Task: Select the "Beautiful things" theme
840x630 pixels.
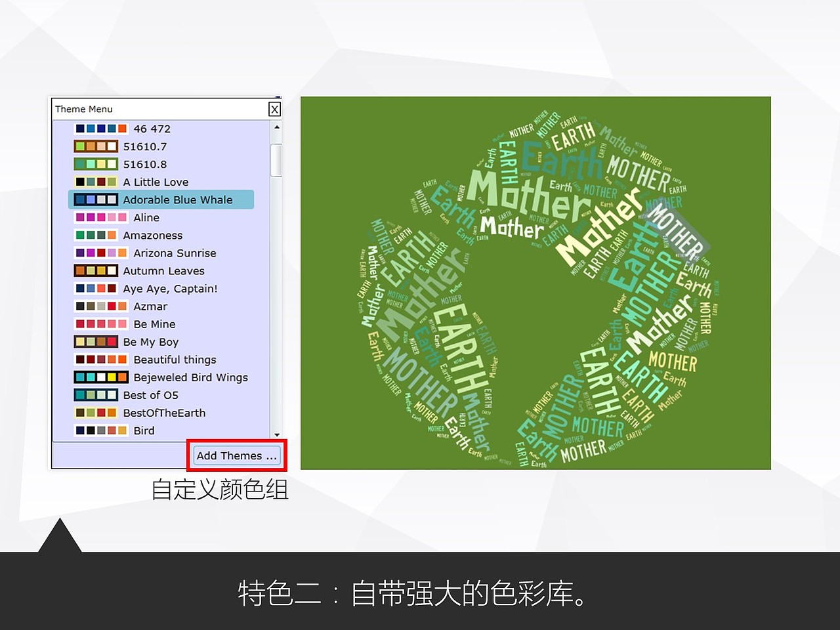Action: (175, 359)
